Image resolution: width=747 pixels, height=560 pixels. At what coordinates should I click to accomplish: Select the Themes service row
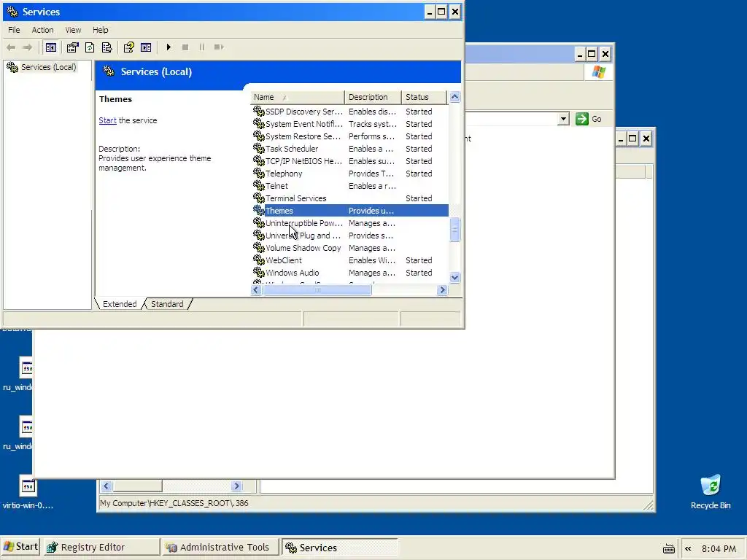click(x=349, y=211)
